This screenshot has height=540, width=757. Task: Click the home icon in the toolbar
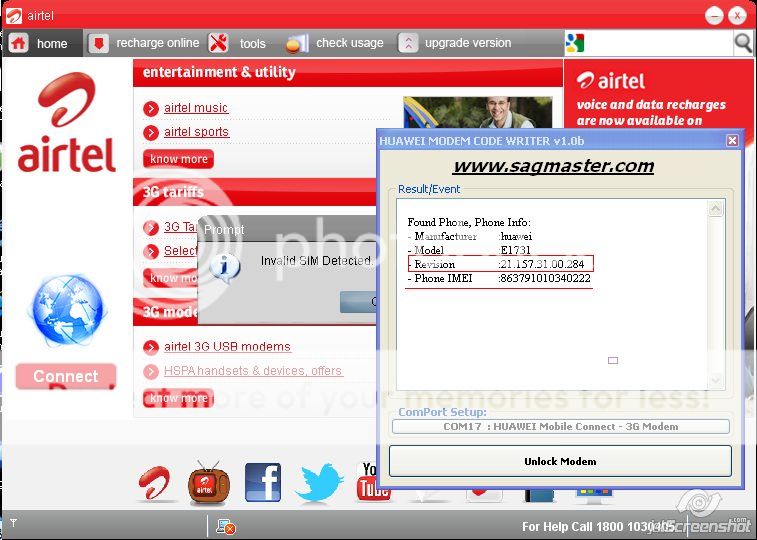pos(18,43)
